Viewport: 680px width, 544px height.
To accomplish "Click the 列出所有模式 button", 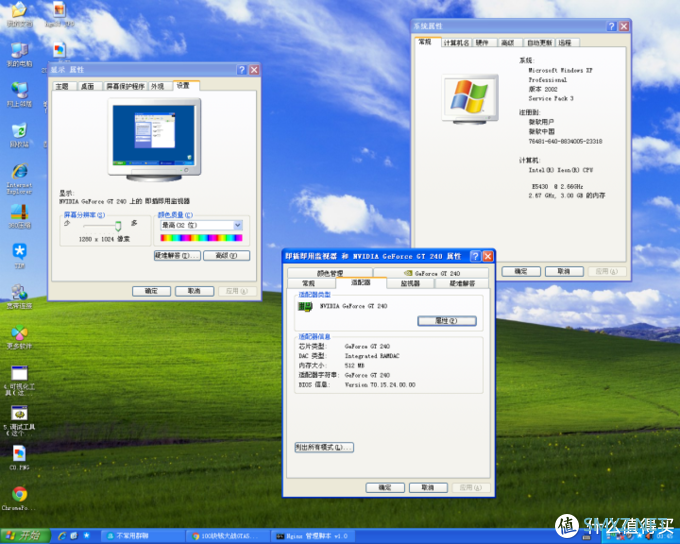I will pyautogui.click(x=324, y=447).
